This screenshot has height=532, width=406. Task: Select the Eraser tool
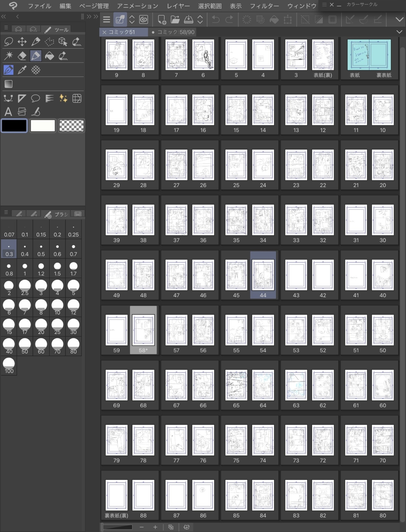(x=22, y=56)
